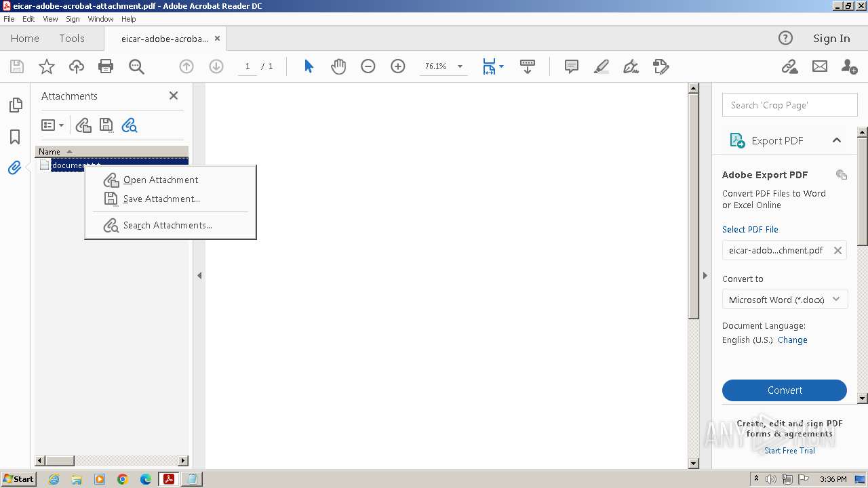Image resolution: width=868 pixels, height=488 pixels.
Task: Add a comment sticky note
Action: tap(572, 66)
